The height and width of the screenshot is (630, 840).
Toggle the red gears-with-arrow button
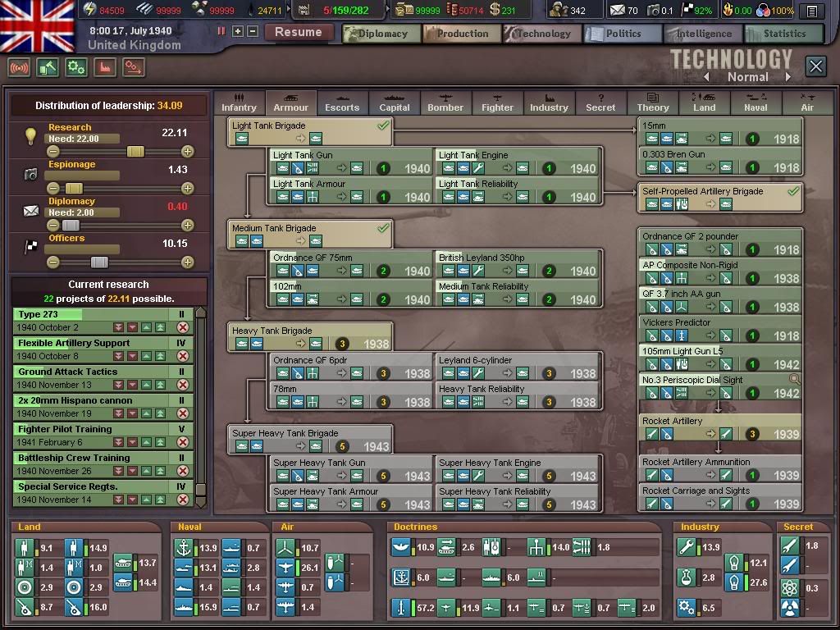(134, 68)
